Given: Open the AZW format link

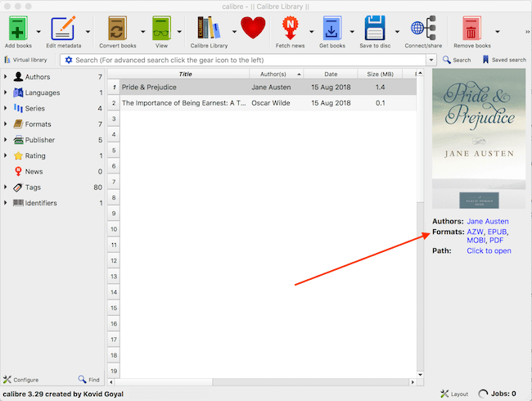Looking at the screenshot, I should pos(475,232).
